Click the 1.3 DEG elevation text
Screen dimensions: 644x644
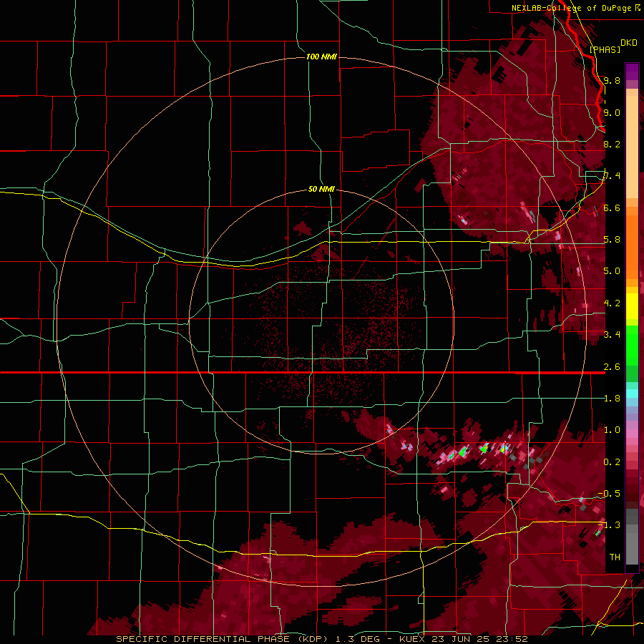tap(359, 639)
